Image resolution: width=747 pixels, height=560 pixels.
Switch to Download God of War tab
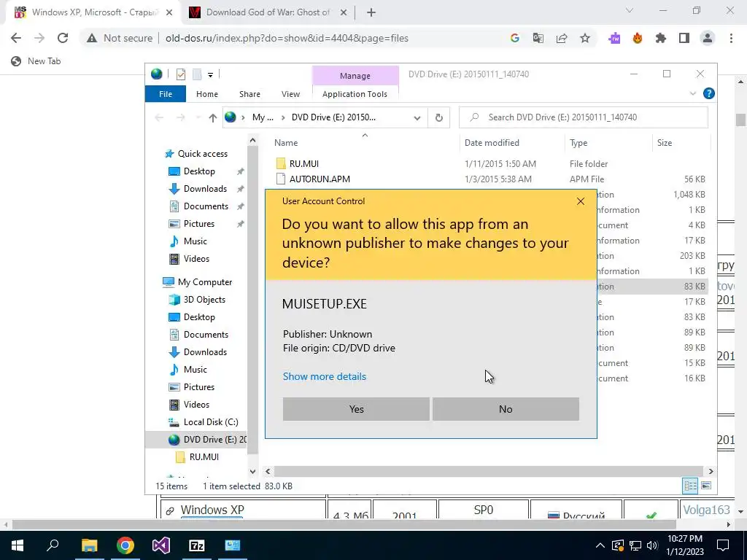[x=267, y=12]
